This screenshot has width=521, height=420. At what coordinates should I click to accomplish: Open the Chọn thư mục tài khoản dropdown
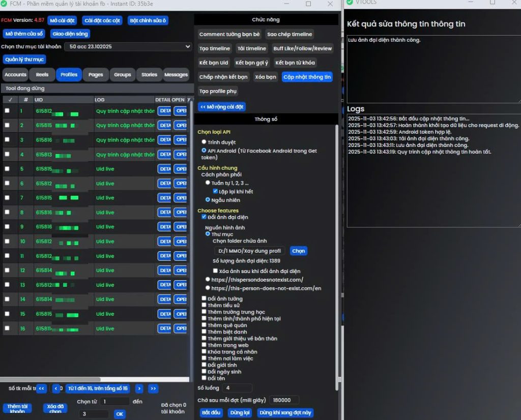(x=130, y=47)
